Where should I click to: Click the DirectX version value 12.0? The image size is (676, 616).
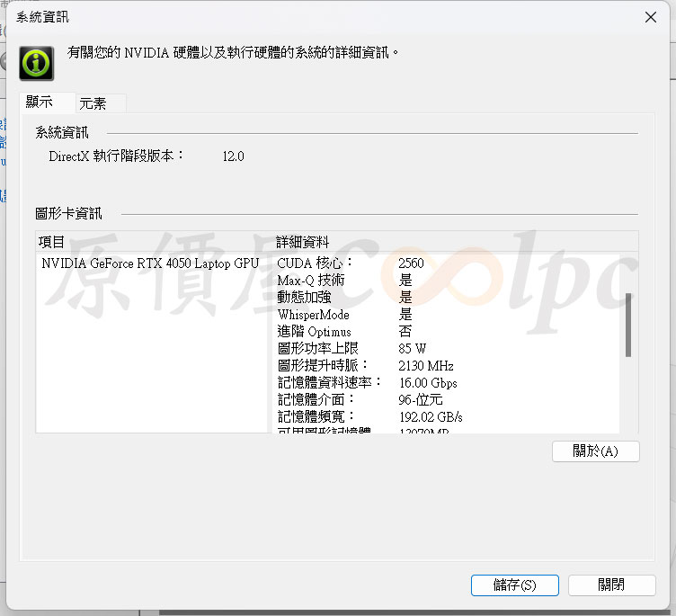click(x=233, y=156)
